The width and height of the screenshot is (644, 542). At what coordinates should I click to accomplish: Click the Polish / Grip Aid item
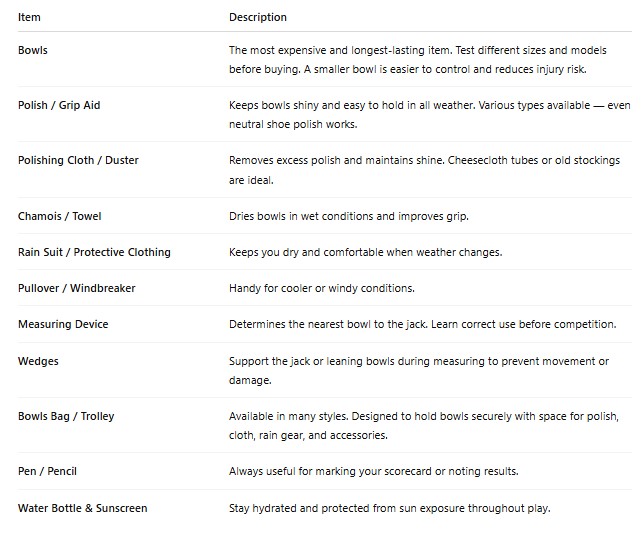pos(59,105)
